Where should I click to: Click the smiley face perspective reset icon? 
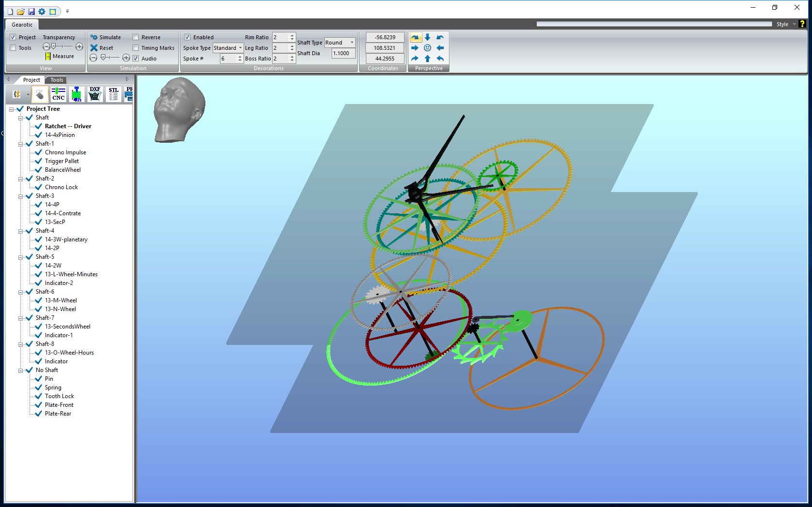pos(427,48)
